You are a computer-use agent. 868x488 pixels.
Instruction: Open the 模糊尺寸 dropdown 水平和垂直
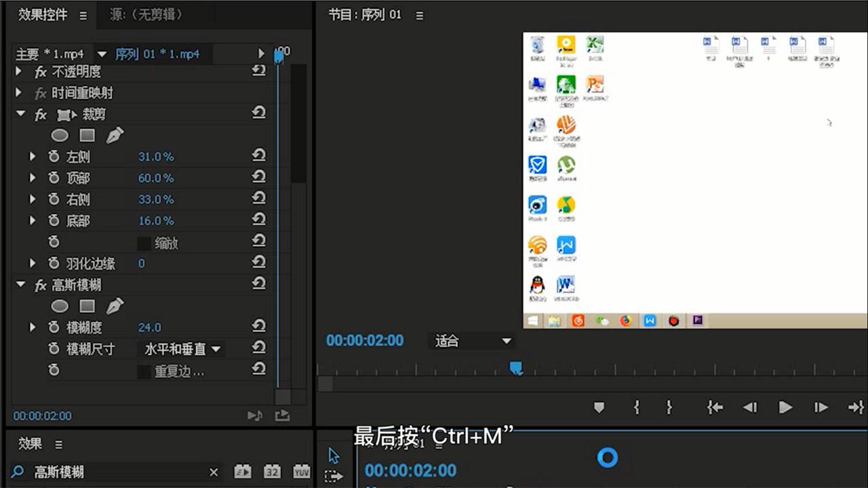[182, 349]
